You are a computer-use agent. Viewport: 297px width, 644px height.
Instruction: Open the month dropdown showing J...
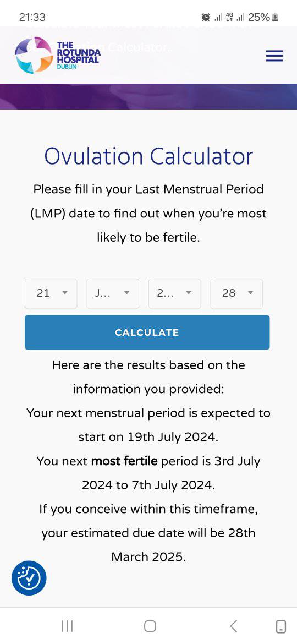tap(113, 293)
